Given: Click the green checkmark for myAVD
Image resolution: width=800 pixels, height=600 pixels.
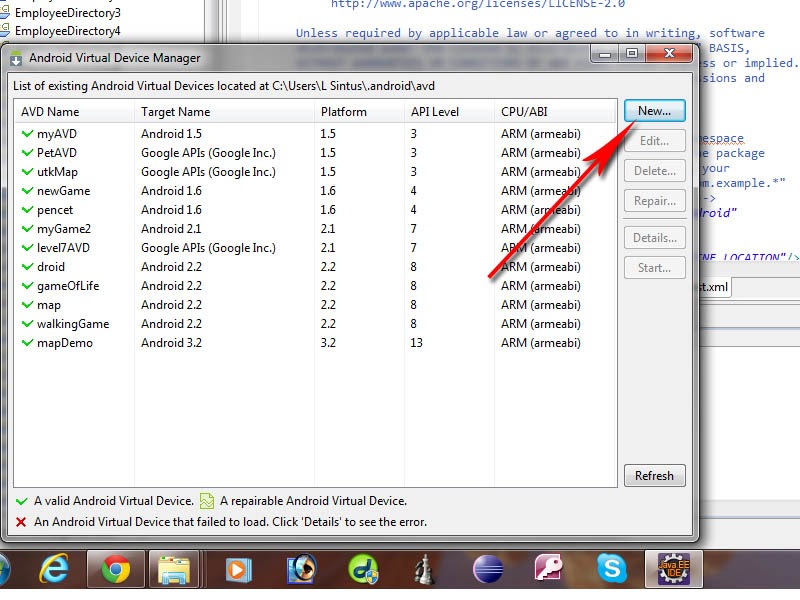Looking at the screenshot, I should pyautogui.click(x=28, y=134).
